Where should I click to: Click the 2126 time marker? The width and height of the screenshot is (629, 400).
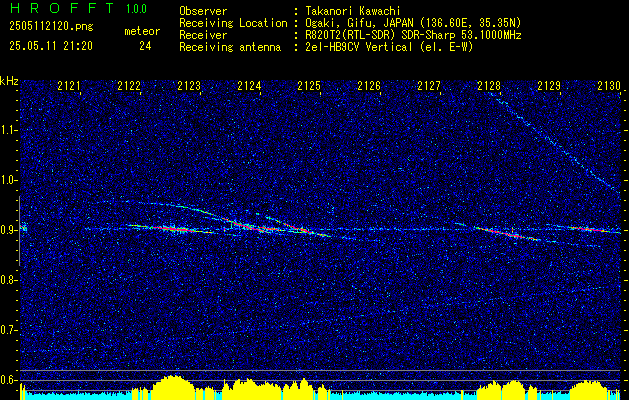[369, 86]
